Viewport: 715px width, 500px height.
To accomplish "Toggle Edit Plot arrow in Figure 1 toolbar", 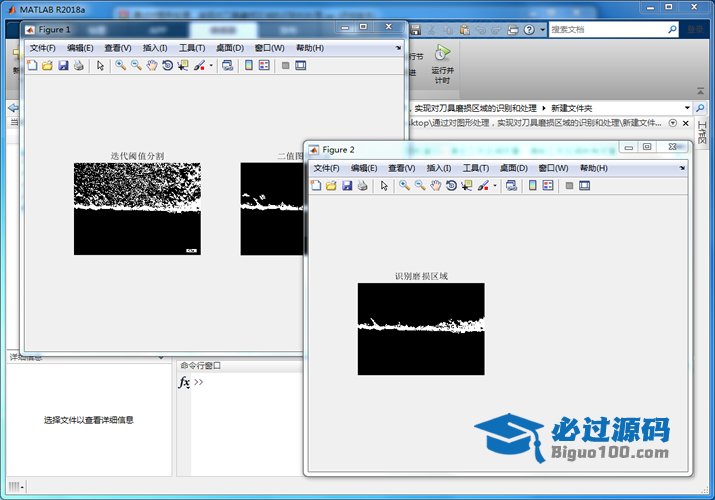I will click(100, 66).
